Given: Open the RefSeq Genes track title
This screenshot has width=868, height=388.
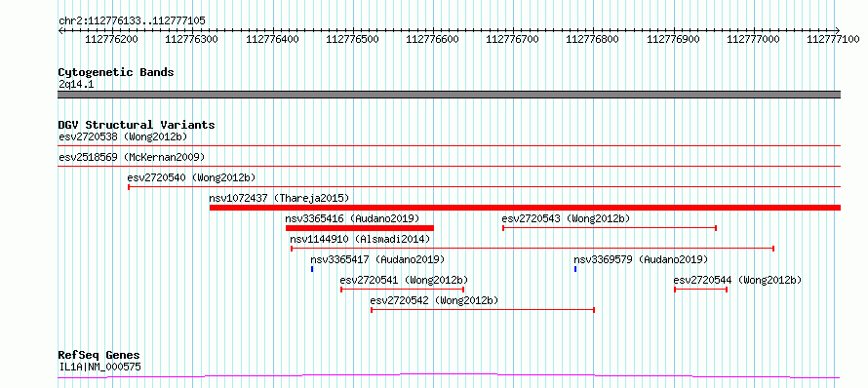Looking at the screenshot, I should (x=99, y=356).
